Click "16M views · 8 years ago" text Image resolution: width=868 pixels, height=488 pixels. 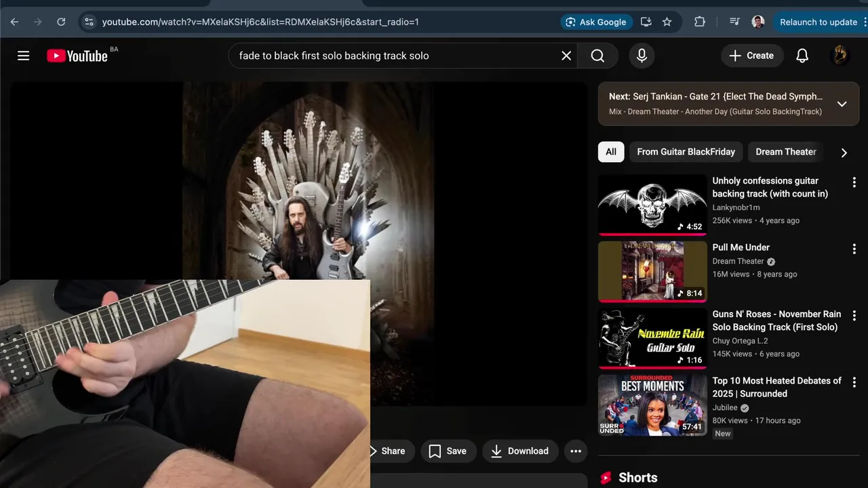coord(755,274)
